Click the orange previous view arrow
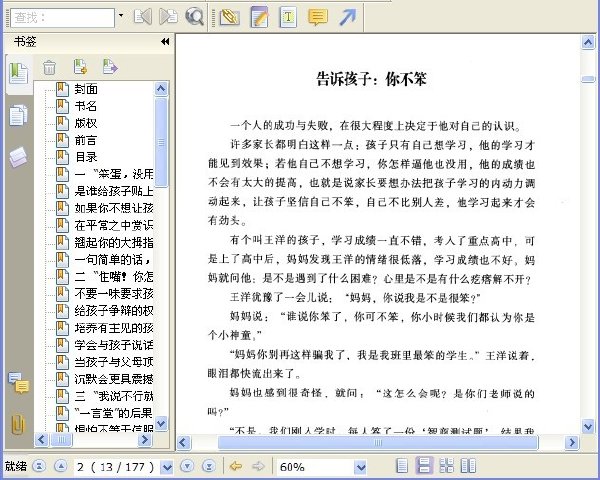 click(x=236, y=466)
